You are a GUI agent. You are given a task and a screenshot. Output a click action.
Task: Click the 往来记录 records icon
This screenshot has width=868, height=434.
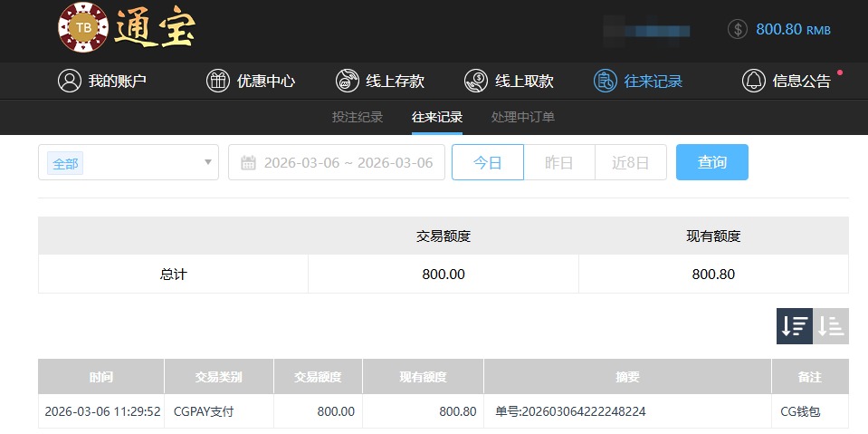point(605,81)
